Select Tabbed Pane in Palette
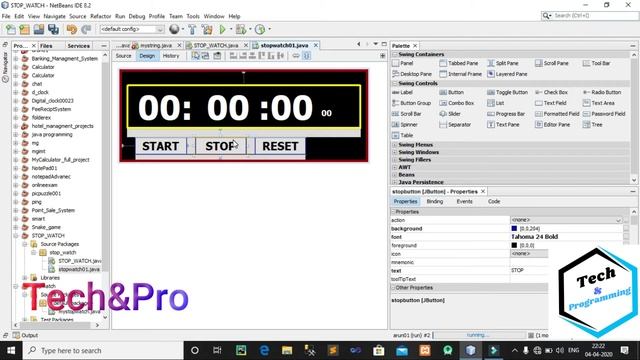 tap(459, 63)
